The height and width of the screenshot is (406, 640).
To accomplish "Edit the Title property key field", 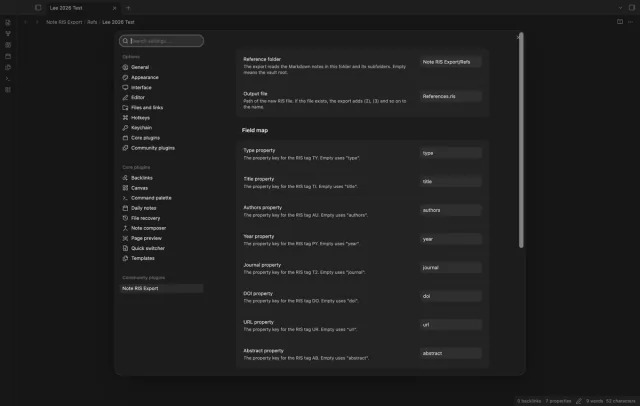I will 451,181.
